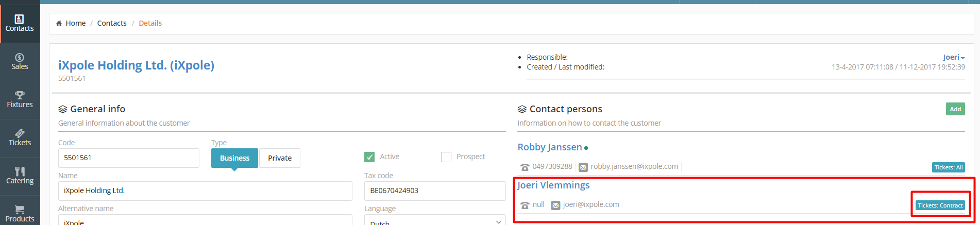980x225 pixels.
Task: Open the Language dropdown
Action: 435,221
